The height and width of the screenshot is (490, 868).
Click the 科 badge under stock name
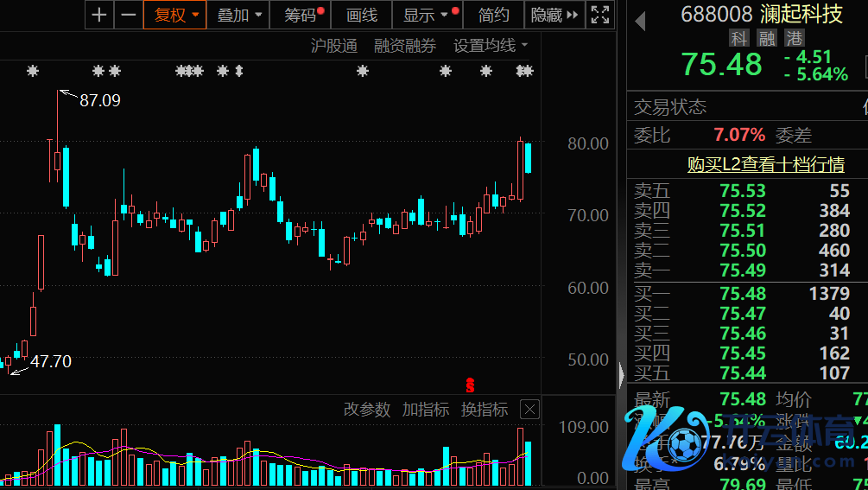pos(738,38)
